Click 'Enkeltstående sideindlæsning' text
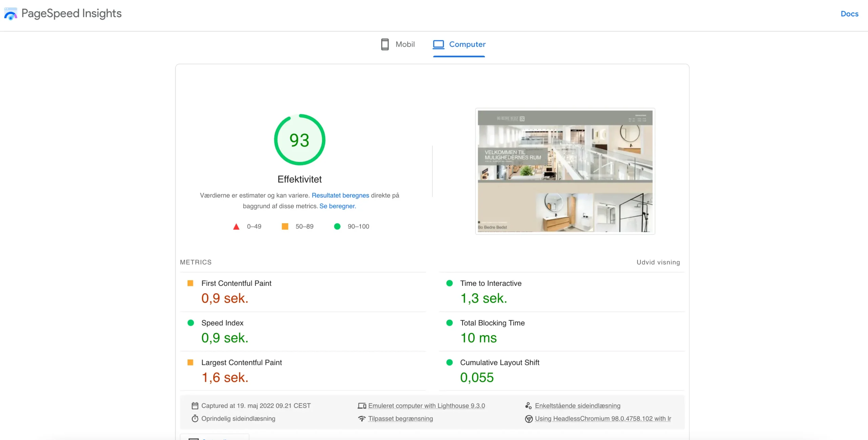868x440 pixels. [577, 406]
